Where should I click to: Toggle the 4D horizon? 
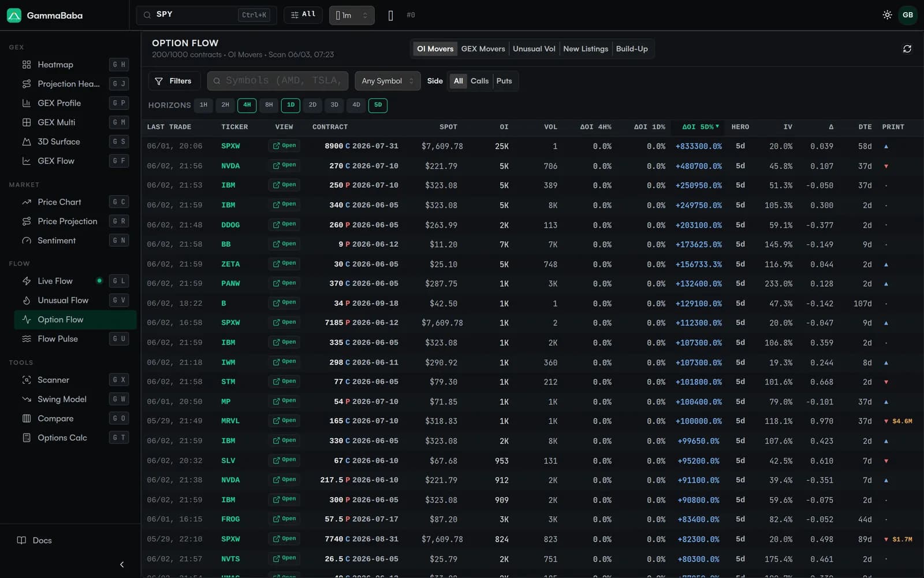356,105
